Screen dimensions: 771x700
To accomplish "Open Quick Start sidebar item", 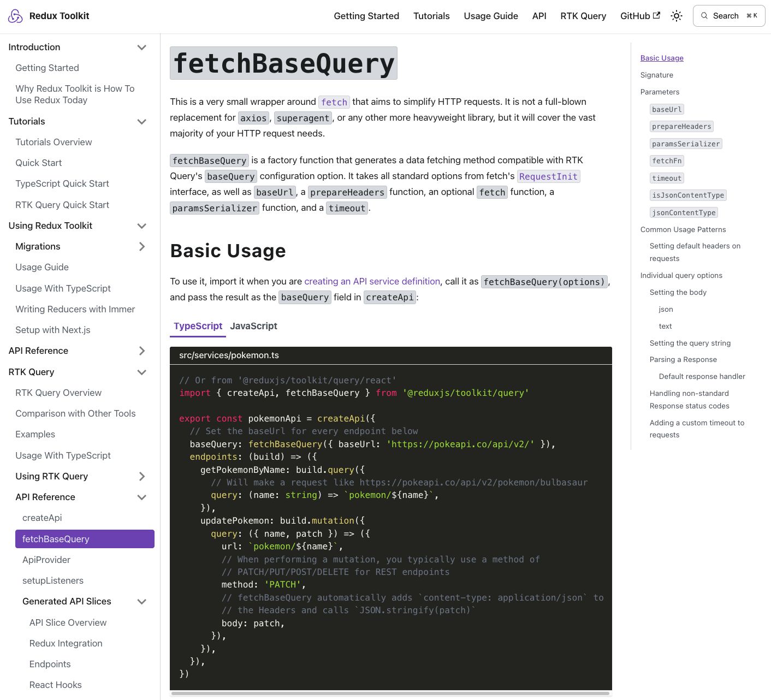I will click(x=38, y=163).
